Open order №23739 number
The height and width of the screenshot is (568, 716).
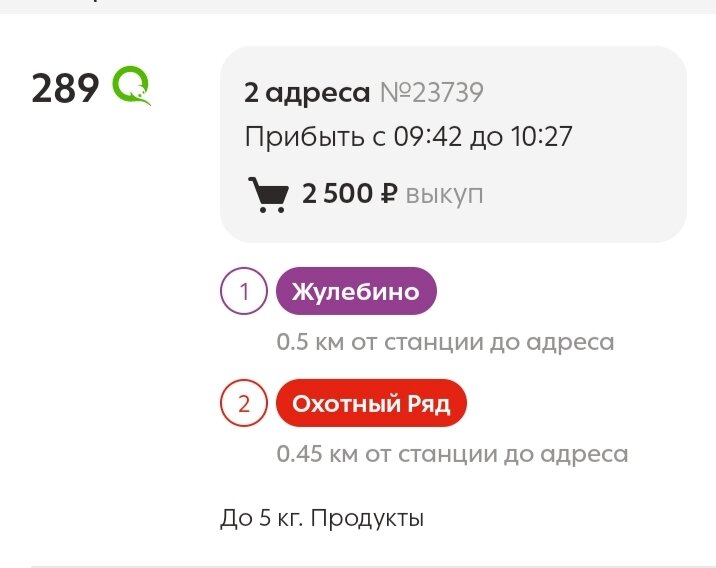(x=432, y=93)
